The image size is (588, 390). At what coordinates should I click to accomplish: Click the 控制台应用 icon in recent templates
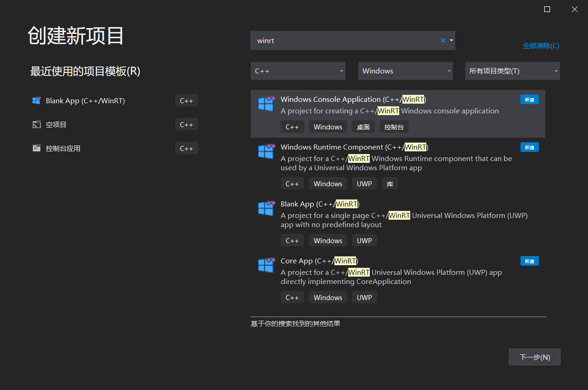click(x=36, y=148)
